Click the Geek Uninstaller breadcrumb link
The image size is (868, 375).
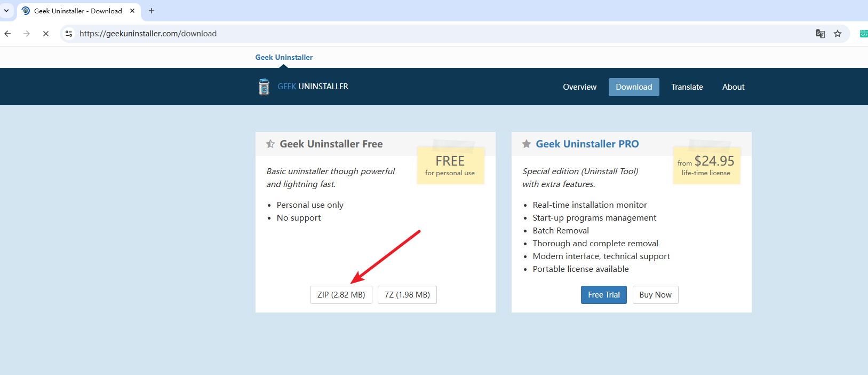[284, 57]
